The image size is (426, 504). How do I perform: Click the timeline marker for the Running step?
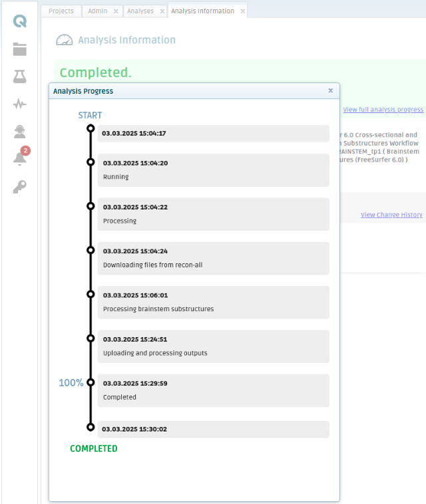tap(91, 162)
